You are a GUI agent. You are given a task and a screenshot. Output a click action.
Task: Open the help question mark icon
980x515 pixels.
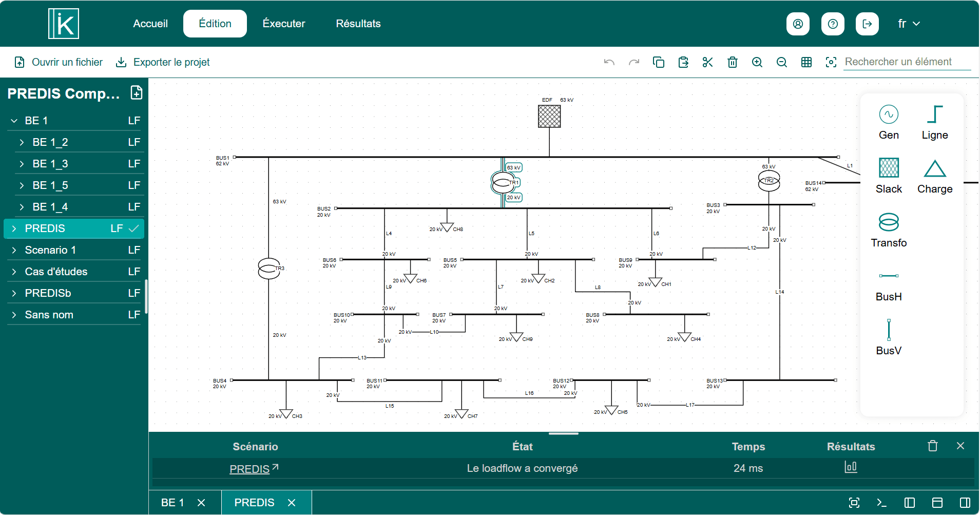[833, 24]
